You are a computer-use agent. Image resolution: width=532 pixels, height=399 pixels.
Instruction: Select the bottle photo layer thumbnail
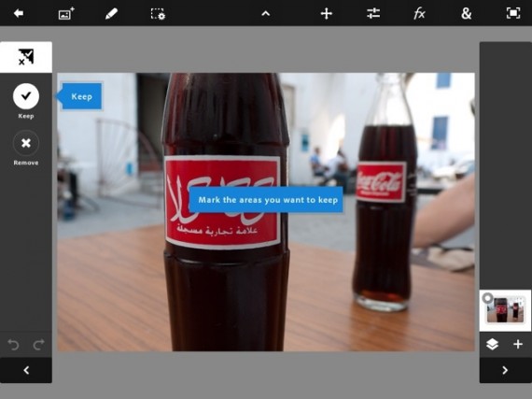click(506, 310)
